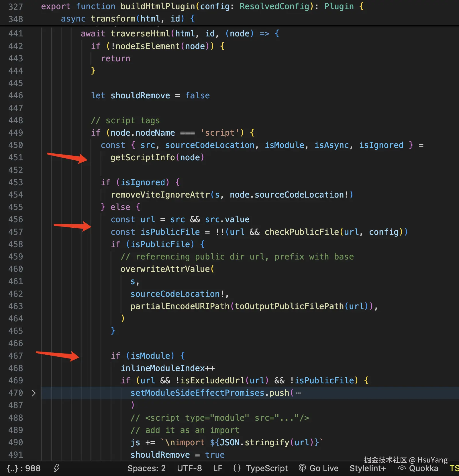
Task: Click 'true' on line 491
Action: pos(215,455)
